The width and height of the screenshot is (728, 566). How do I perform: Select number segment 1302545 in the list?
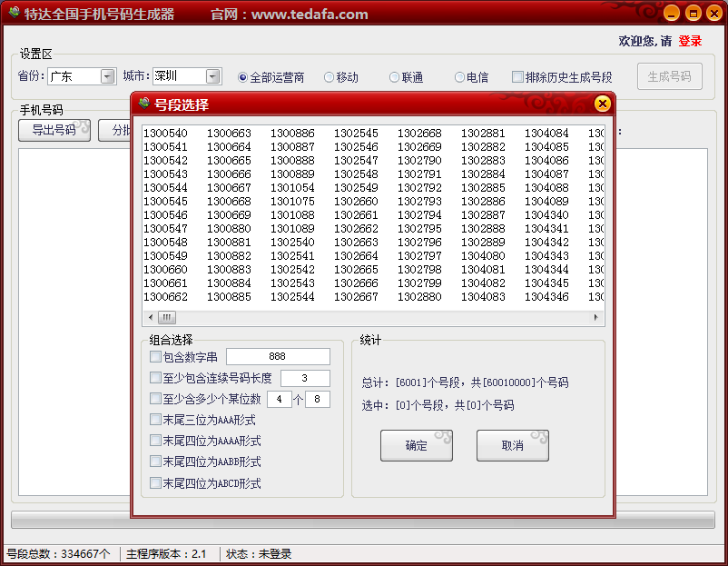[356, 134]
